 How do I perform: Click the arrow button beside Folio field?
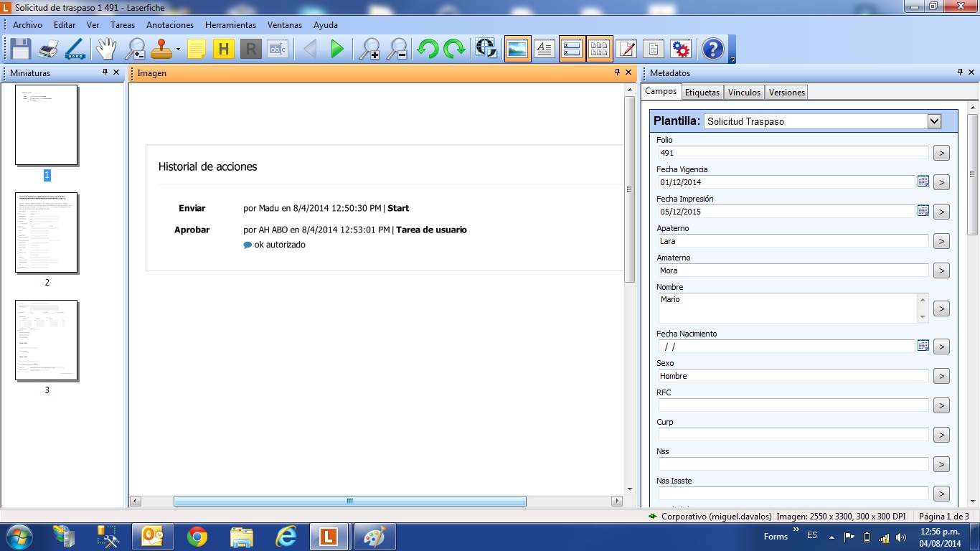941,153
